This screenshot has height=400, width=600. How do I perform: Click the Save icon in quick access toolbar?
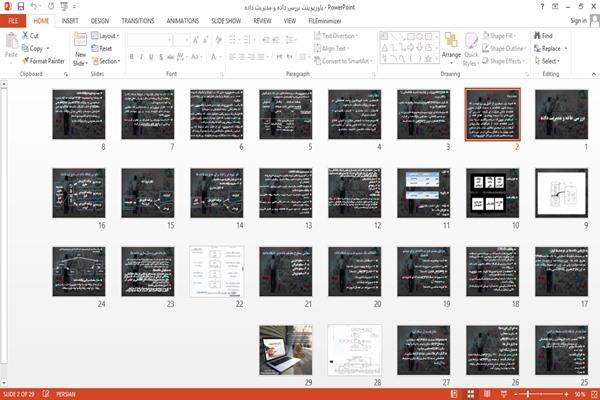click(x=21, y=6)
